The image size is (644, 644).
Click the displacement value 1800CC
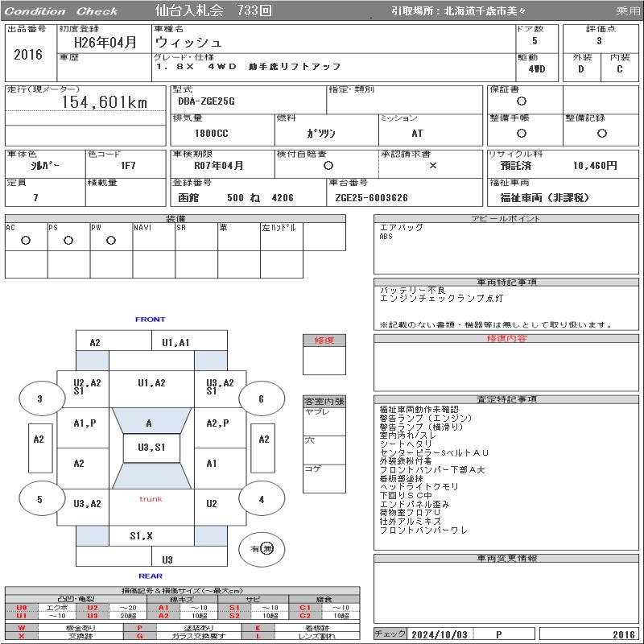211,133
